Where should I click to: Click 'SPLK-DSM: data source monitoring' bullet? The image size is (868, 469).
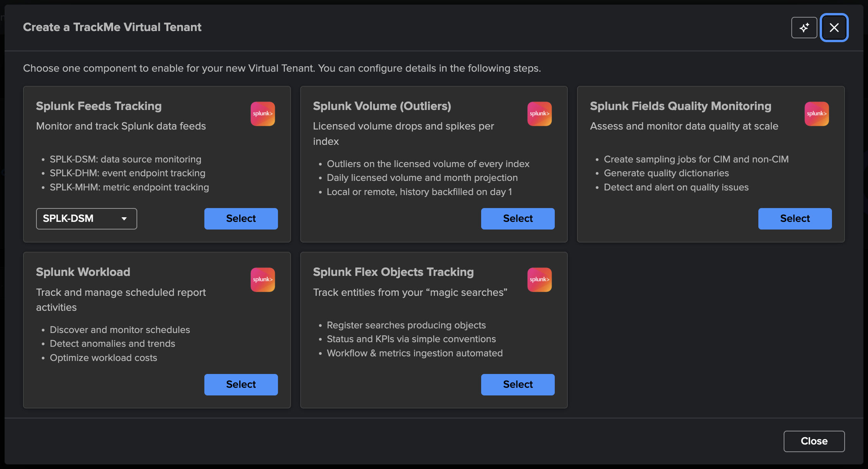pyautogui.click(x=125, y=159)
